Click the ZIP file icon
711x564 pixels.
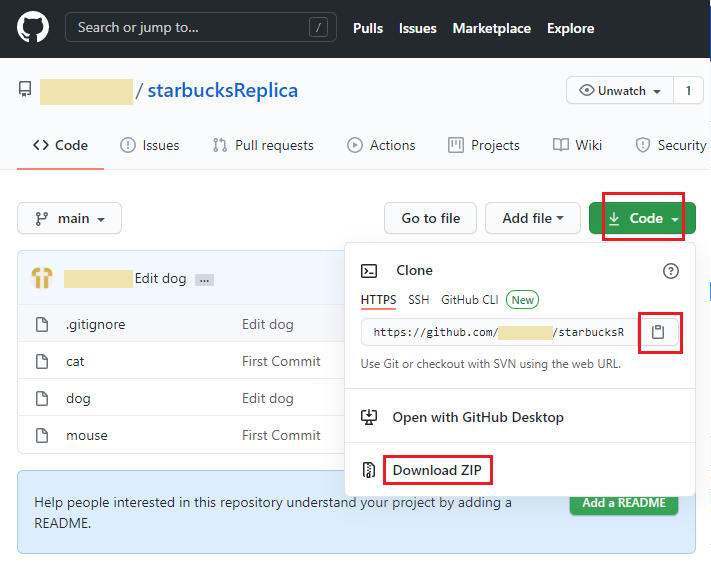pyautogui.click(x=369, y=470)
